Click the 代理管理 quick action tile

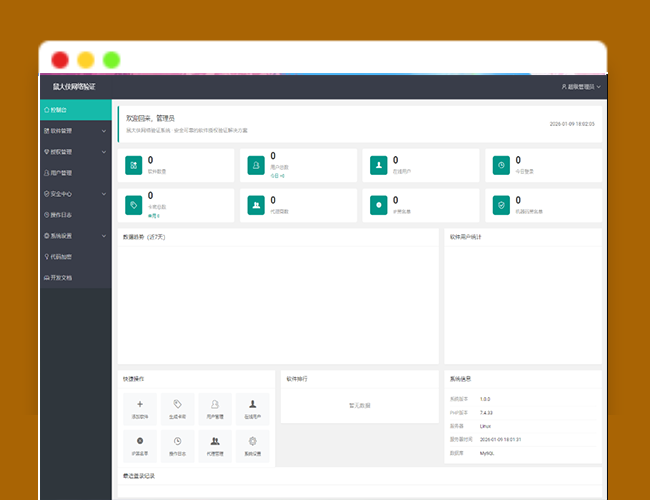click(x=215, y=446)
